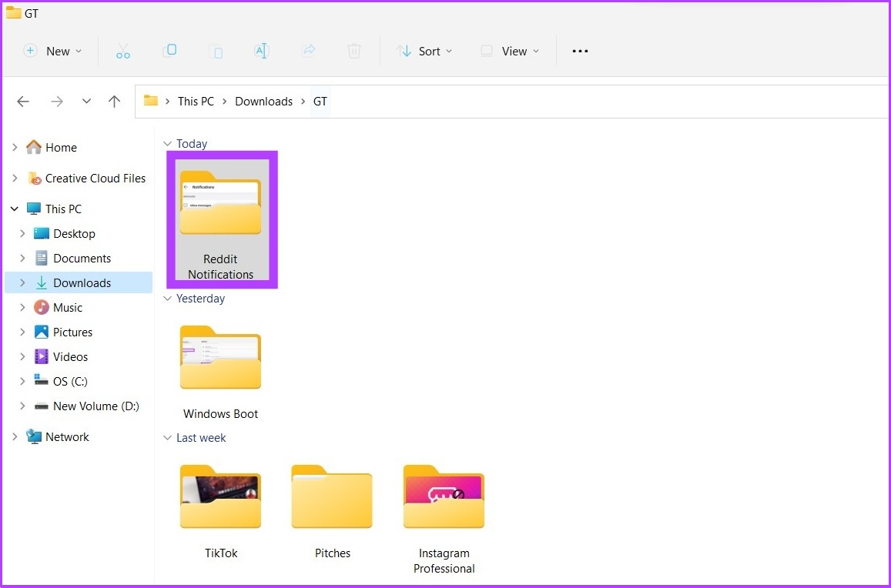Image resolution: width=891 pixels, height=588 pixels.
Task: Open Music in the sidebar
Action: point(68,307)
